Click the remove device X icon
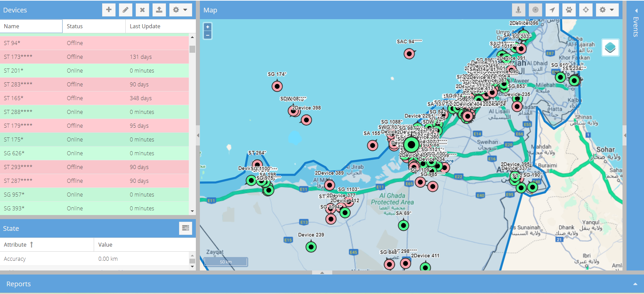The image size is (644, 294). (142, 10)
